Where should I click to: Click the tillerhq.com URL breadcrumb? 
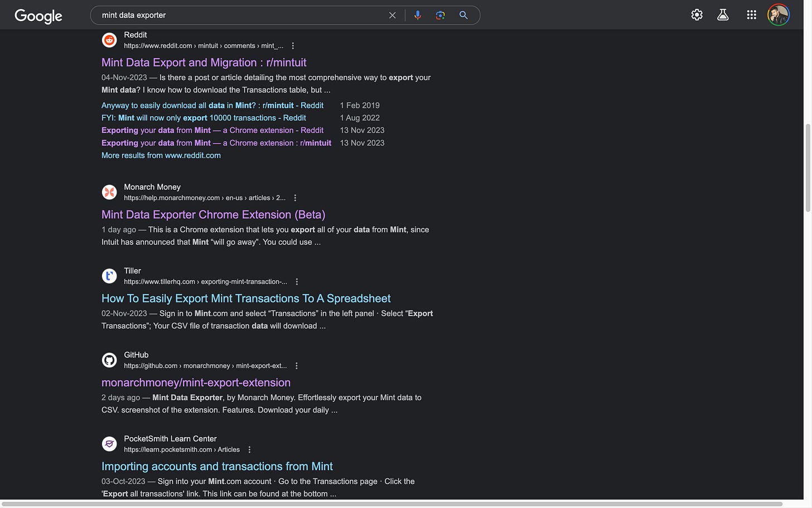click(205, 282)
